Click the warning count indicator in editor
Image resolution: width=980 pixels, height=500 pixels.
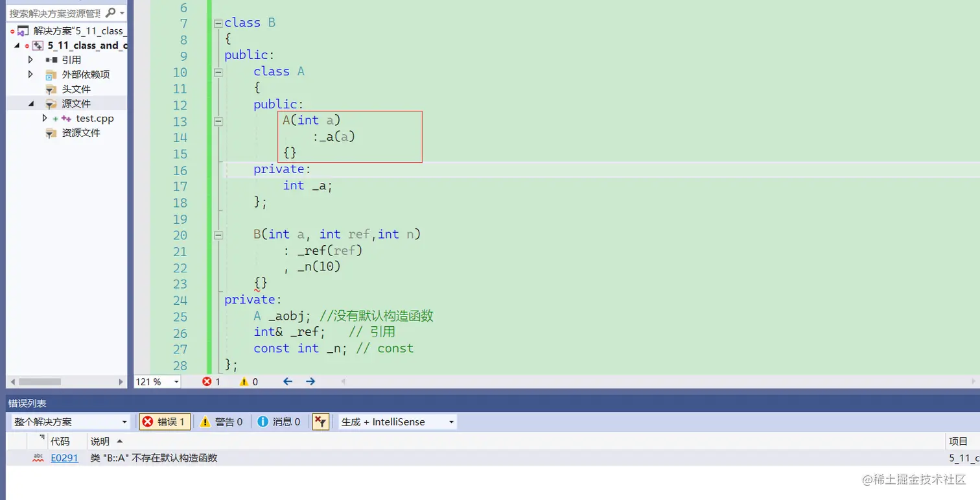(x=249, y=382)
